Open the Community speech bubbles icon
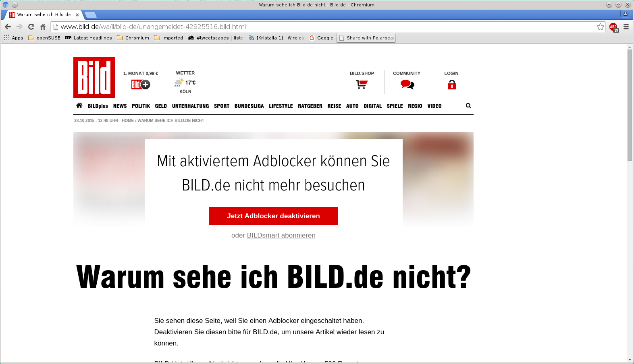This screenshot has height=364, width=634. [x=407, y=84]
